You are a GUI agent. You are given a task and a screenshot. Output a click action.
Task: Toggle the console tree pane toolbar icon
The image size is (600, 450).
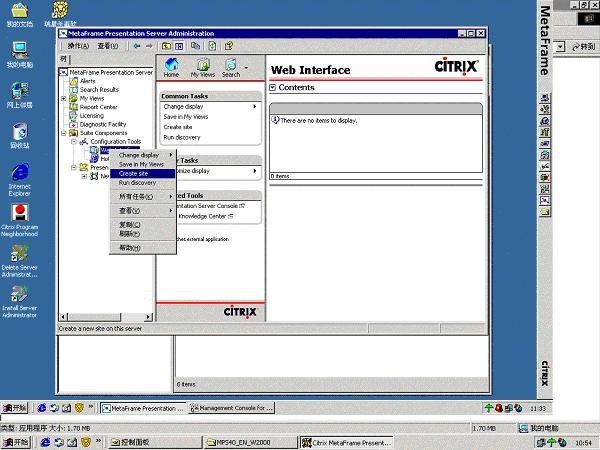tap(179, 46)
